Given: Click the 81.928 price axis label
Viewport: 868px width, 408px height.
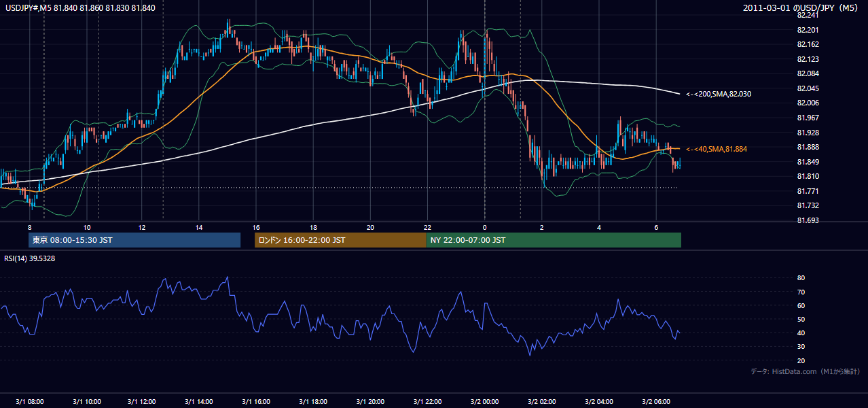Looking at the screenshot, I should 808,132.
